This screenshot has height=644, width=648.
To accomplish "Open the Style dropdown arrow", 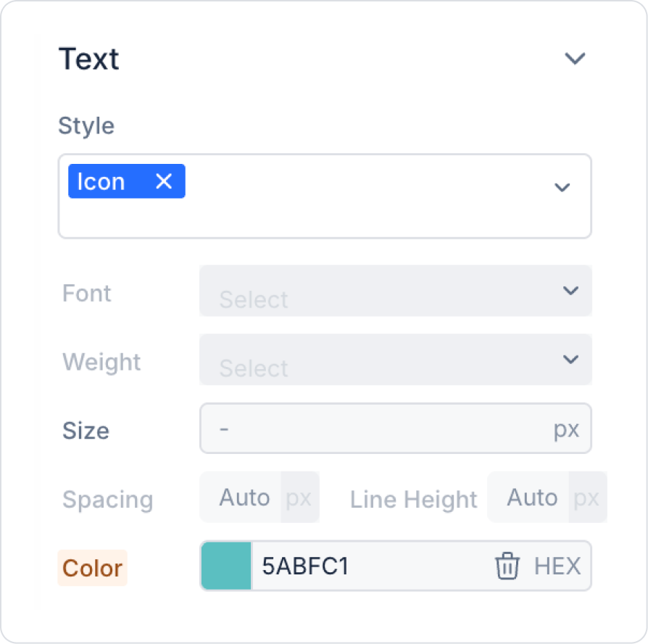I will click(x=562, y=188).
